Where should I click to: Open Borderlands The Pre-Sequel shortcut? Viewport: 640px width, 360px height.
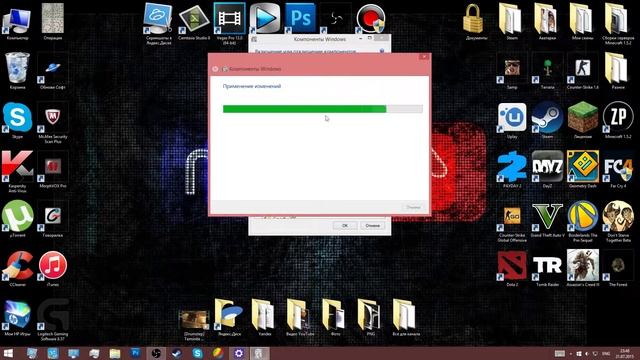click(582, 221)
